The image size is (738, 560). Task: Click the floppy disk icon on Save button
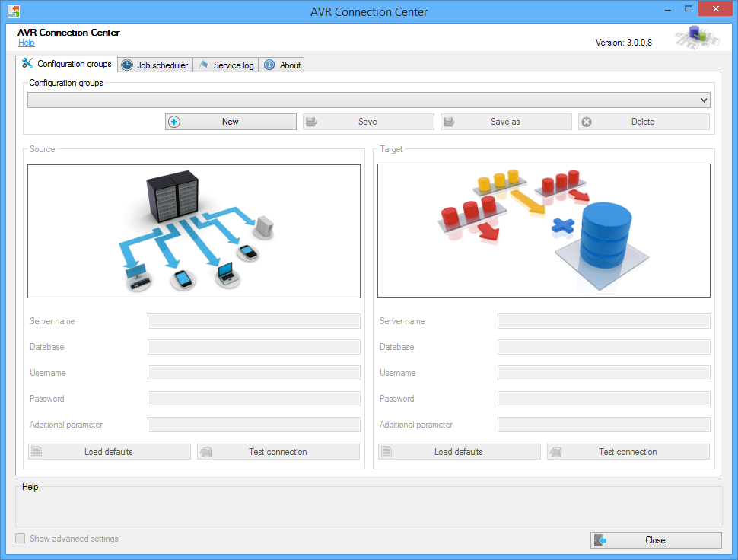[x=311, y=122]
